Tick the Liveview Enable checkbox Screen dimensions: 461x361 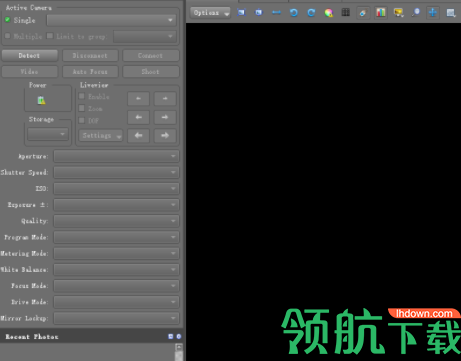pyautogui.click(x=82, y=96)
